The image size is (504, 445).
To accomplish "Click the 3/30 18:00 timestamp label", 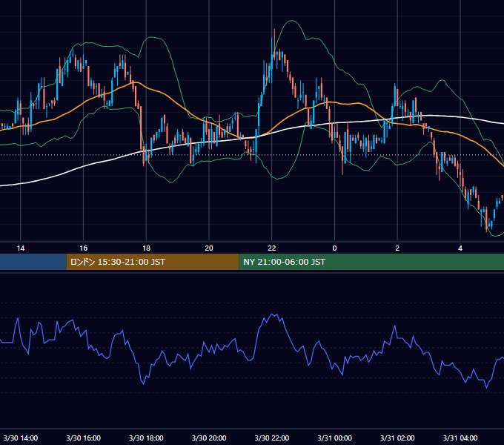I will pos(146,438).
